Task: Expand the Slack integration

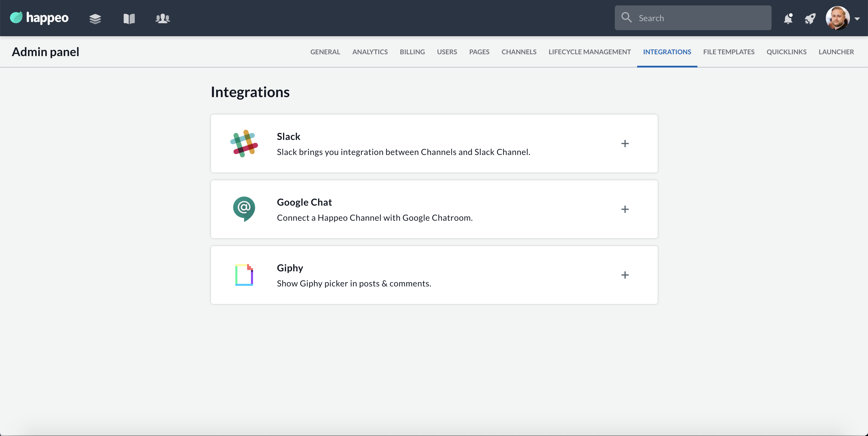Action: click(625, 144)
